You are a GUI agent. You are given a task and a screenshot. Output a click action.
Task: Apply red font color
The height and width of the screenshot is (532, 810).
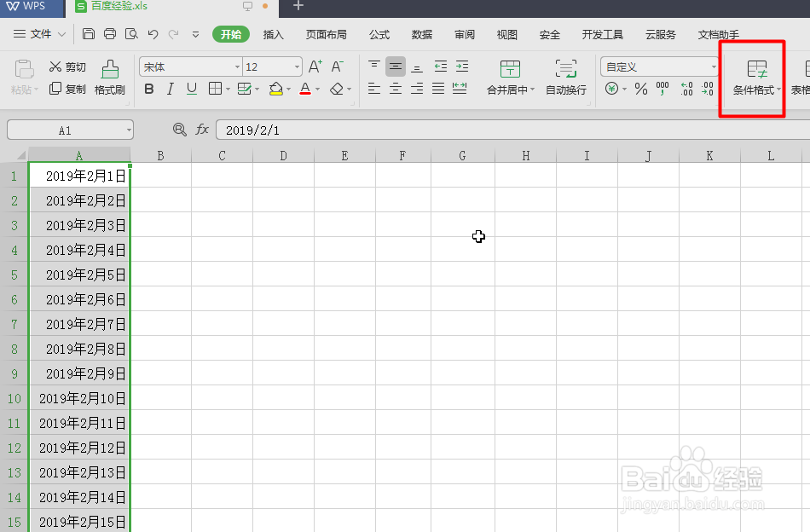click(x=305, y=89)
